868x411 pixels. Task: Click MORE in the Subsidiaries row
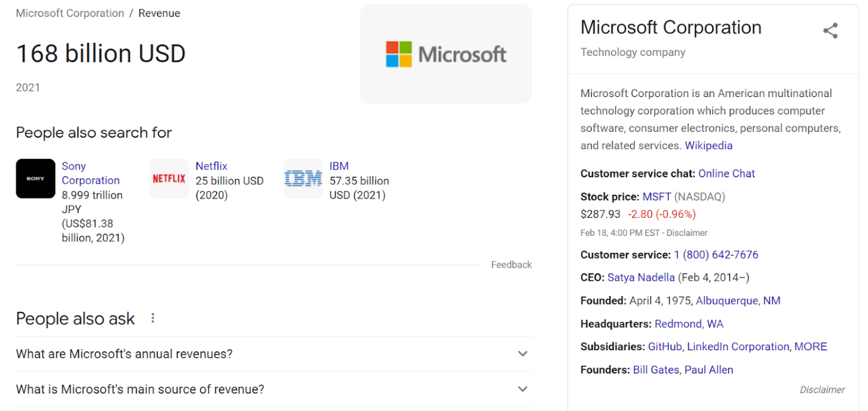coord(811,347)
